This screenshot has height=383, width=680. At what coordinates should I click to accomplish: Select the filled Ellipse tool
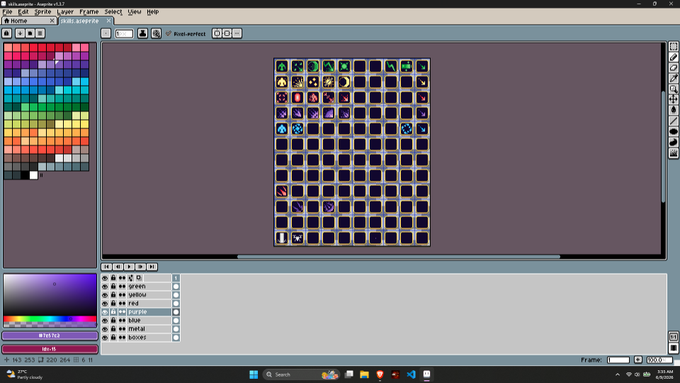coord(673,131)
